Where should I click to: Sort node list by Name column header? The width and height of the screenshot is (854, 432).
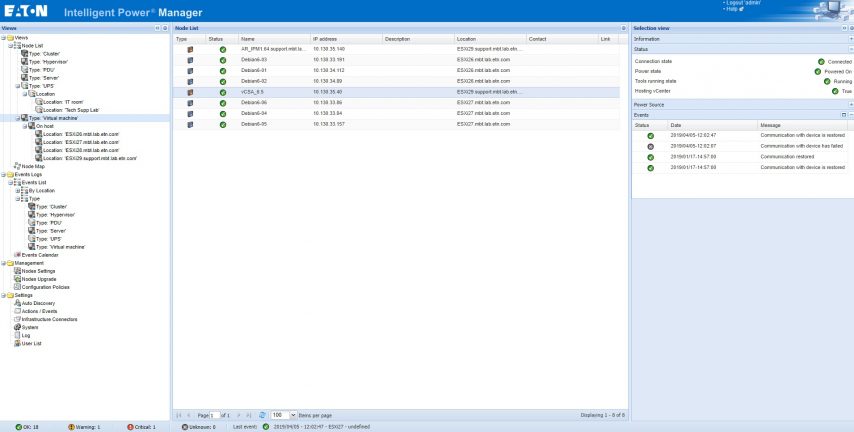(248, 38)
